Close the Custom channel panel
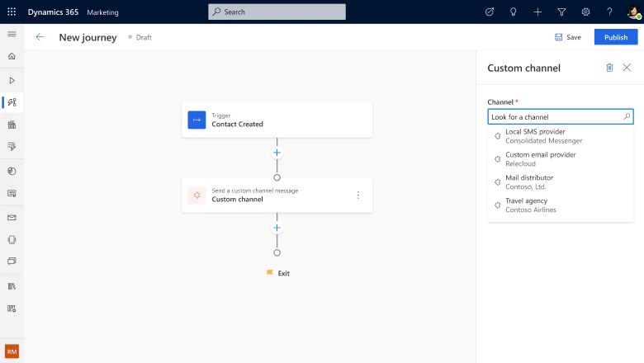Screen dimensions: 644x363 click(x=627, y=68)
